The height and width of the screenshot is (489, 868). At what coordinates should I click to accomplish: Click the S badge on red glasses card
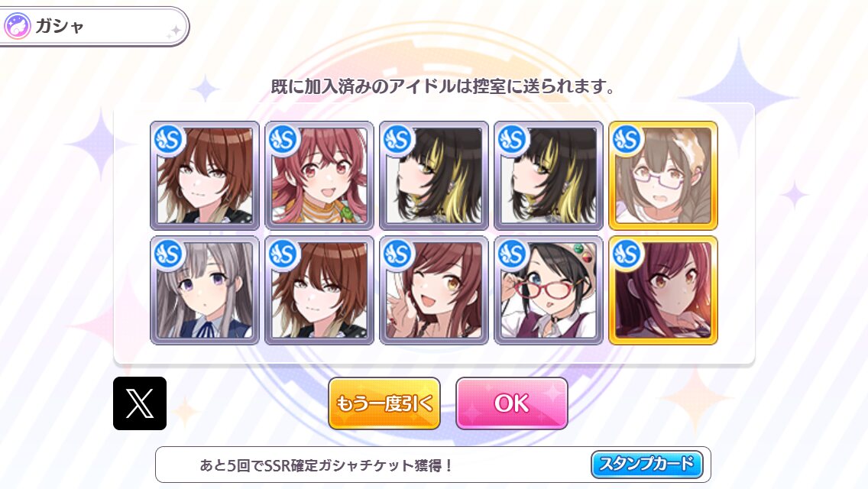pyautogui.click(x=512, y=254)
